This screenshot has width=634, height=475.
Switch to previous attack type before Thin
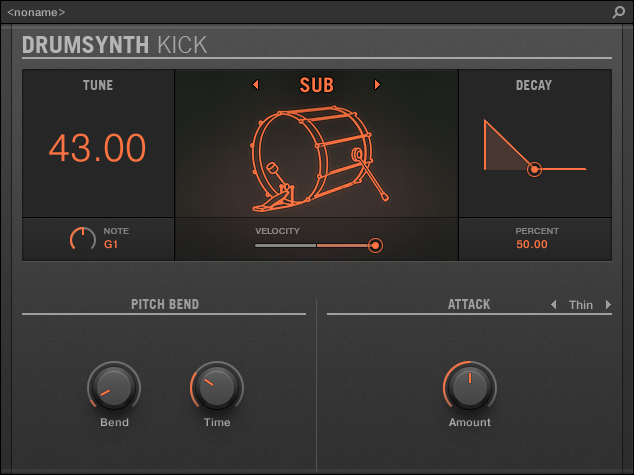554,304
